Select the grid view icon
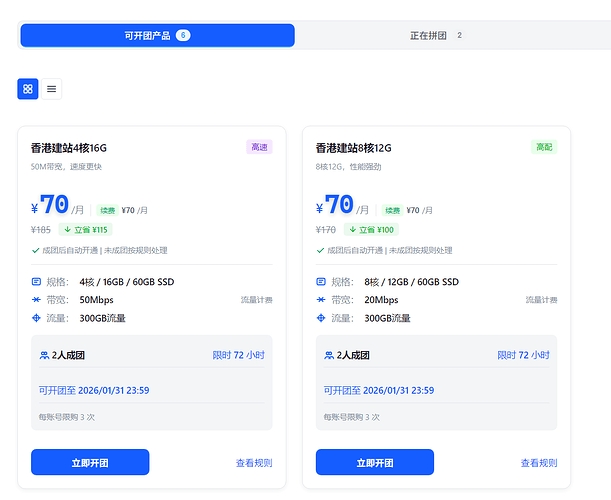Viewport: 611px width, 500px height. (x=28, y=89)
